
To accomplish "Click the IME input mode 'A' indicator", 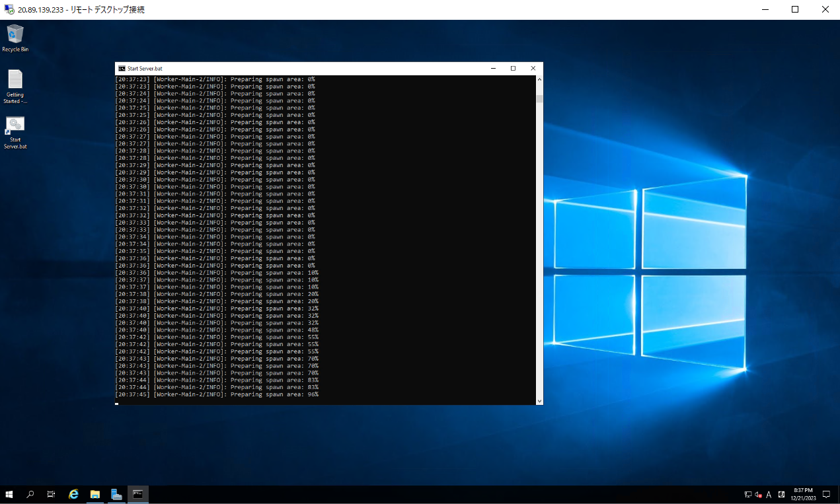I will tap(769, 494).
